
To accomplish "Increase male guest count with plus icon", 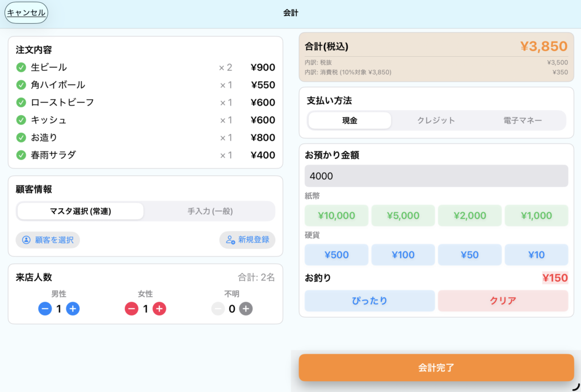I will 73,309.
